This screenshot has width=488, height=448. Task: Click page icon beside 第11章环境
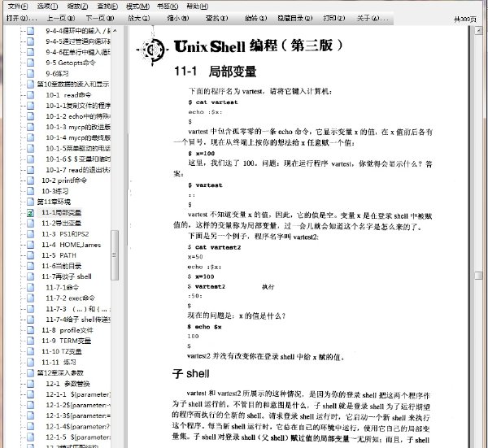tap(30, 202)
